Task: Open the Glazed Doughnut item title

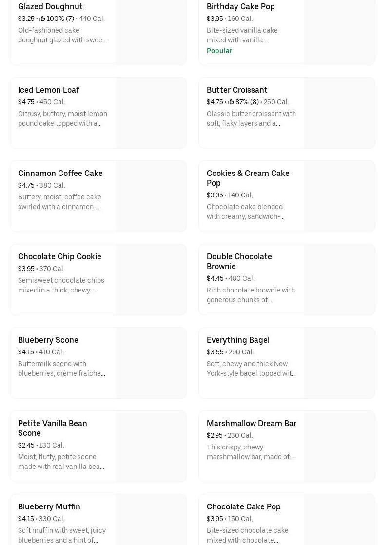Action: 50,6
